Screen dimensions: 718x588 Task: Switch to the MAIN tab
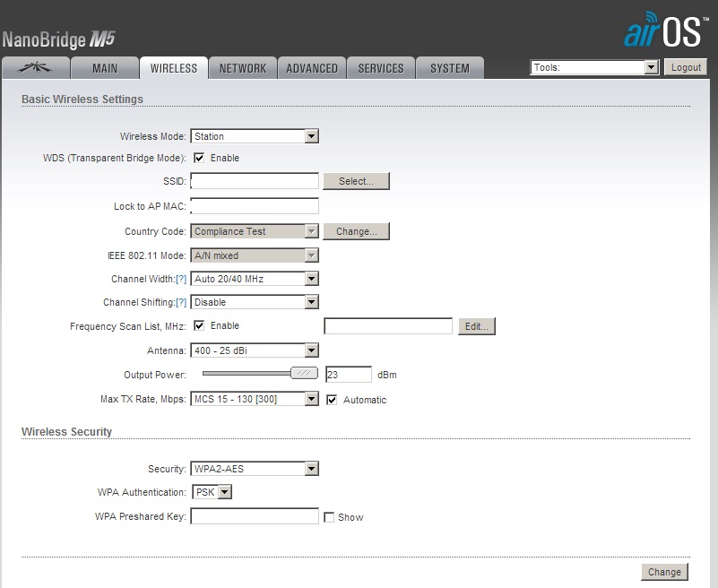click(104, 68)
